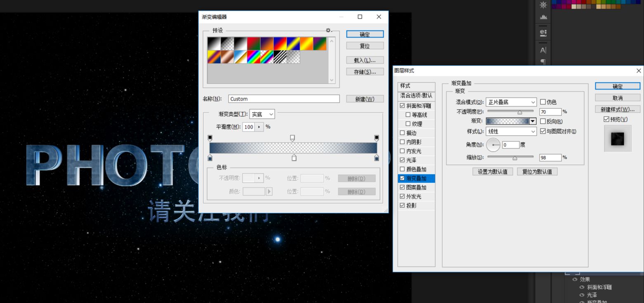
Task: Toggle Bevel and Emboss (斜面和浮雕) checkbox
Action: tap(402, 106)
